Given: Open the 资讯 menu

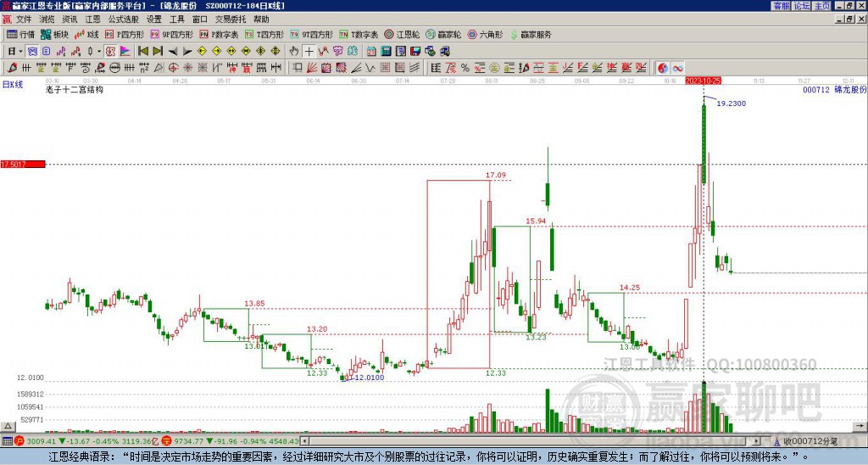Looking at the screenshot, I should 70,20.
